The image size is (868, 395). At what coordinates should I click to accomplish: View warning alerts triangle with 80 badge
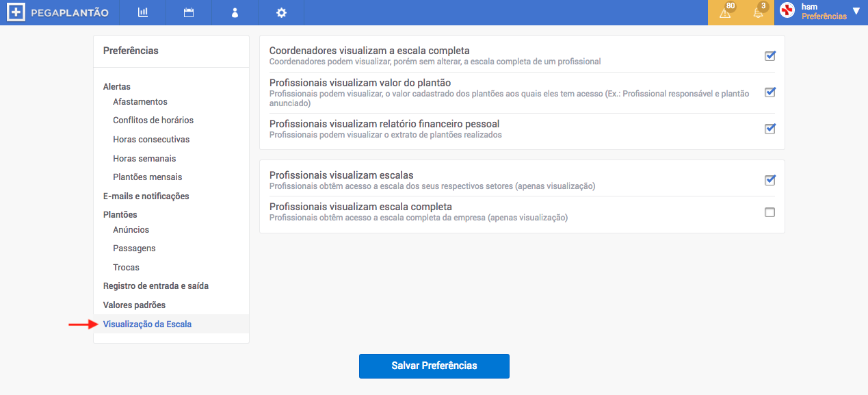point(725,11)
